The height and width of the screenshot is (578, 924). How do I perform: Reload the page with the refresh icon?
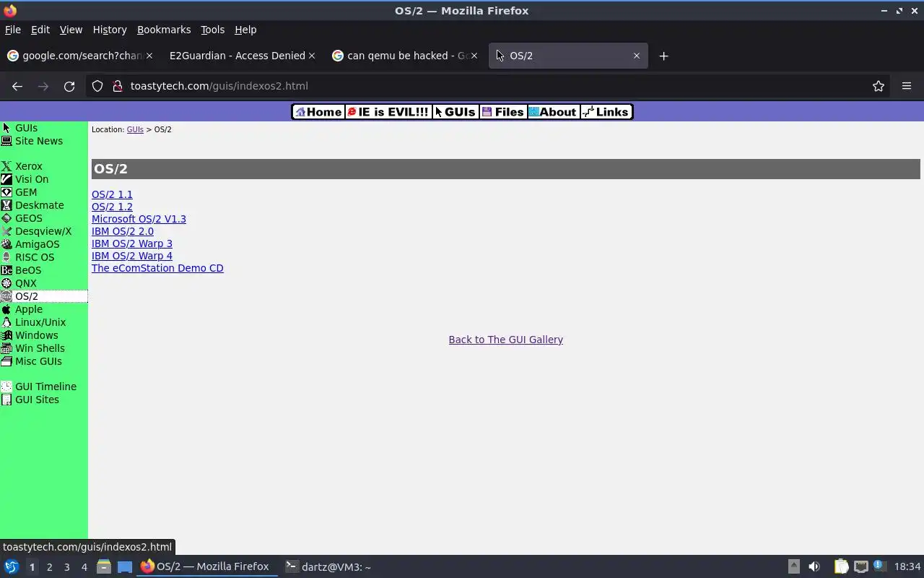(x=69, y=86)
